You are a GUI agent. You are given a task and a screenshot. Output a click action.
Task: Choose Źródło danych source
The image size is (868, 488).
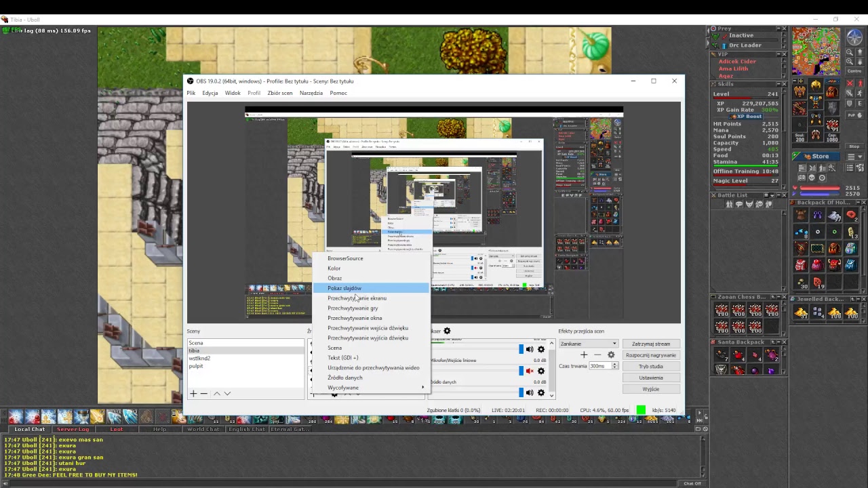(371, 378)
